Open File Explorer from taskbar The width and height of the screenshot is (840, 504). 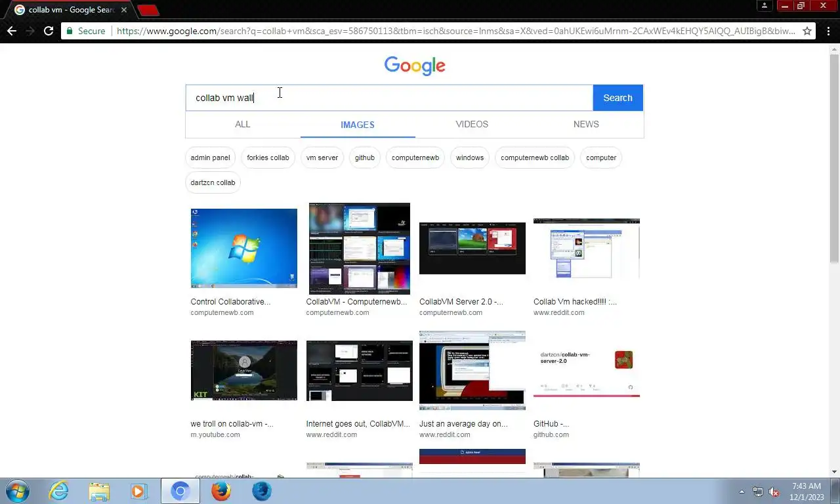(99, 491)
